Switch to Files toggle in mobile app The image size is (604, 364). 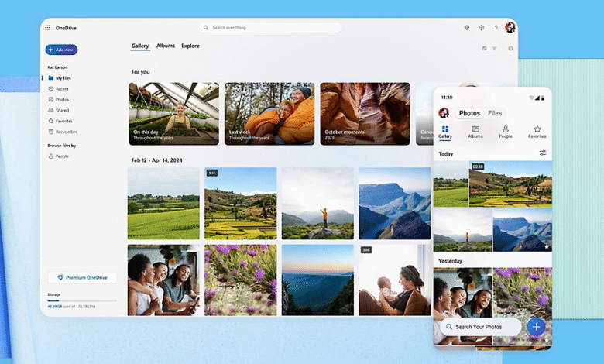click(x=495, y=113)
